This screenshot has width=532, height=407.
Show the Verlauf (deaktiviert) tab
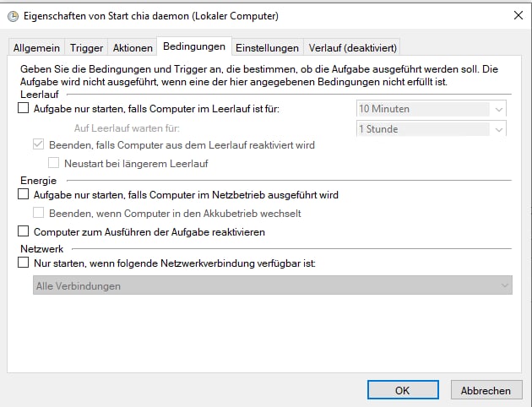click(352, 48)
